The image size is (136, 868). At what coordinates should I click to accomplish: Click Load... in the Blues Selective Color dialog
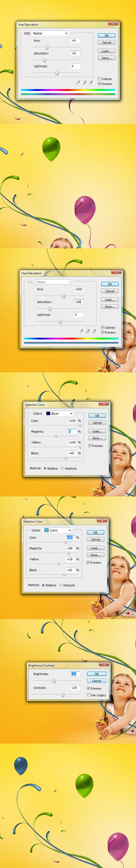point(97,431)
